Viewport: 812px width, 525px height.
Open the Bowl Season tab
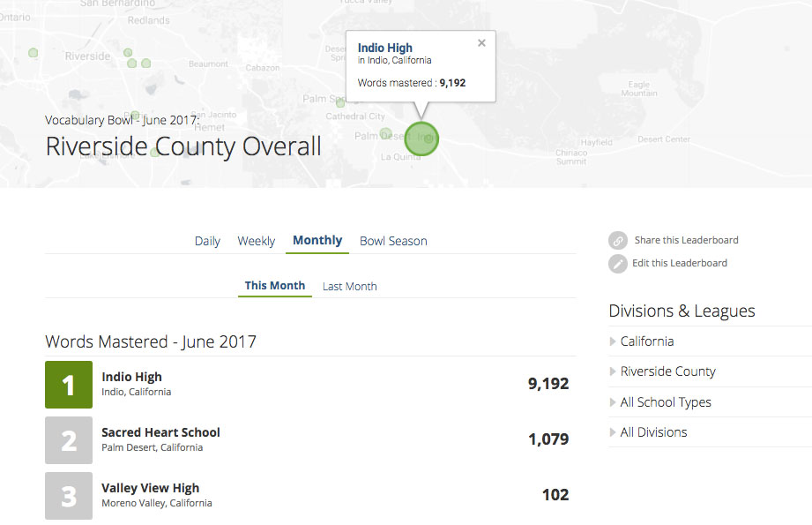point(393,241)
